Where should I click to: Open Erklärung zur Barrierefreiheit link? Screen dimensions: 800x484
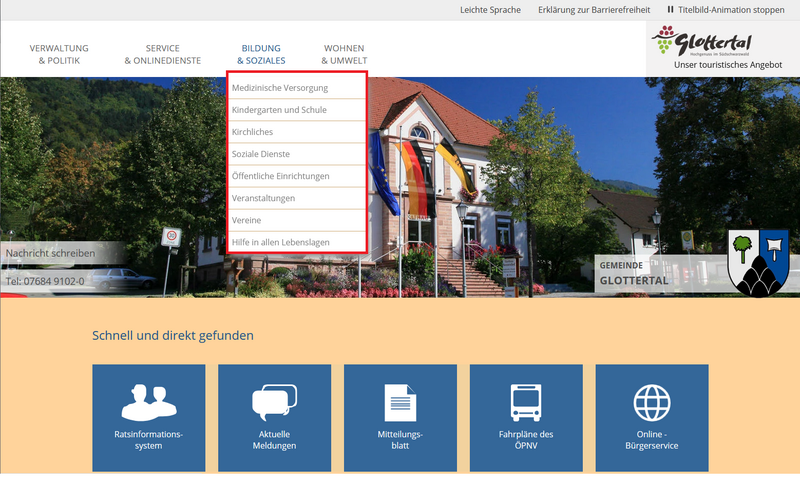tap(593, 10)
